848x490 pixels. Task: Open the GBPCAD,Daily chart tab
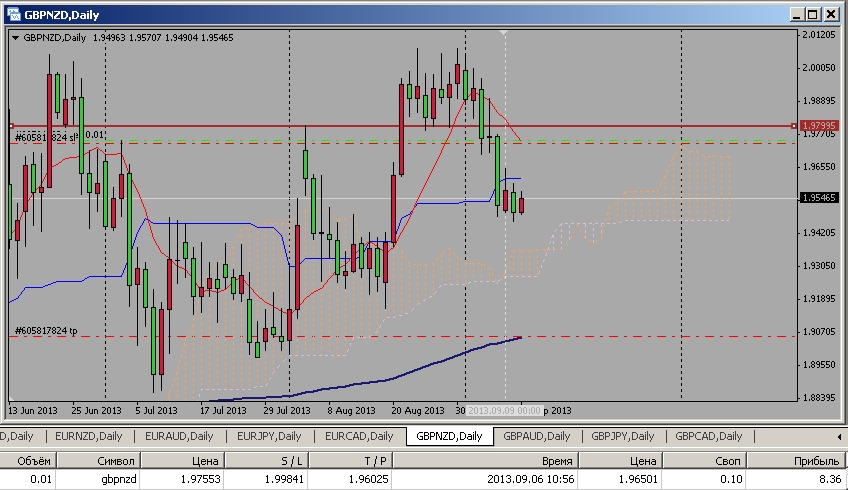click(708, 436)
